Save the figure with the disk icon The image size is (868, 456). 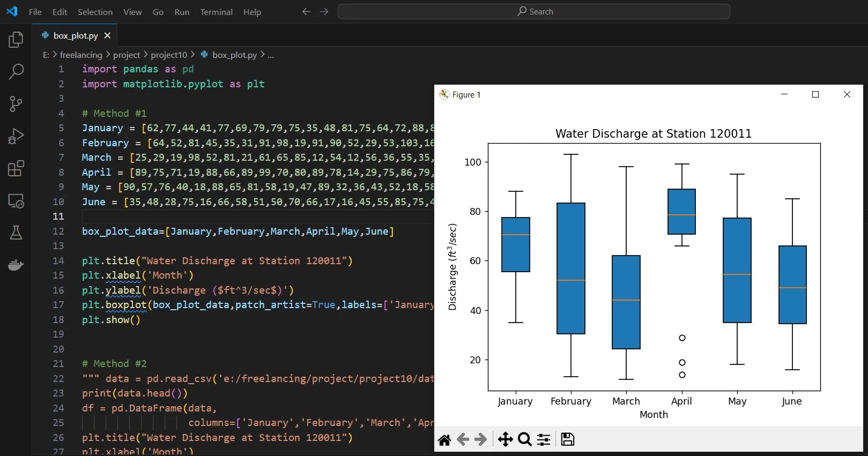568,440
